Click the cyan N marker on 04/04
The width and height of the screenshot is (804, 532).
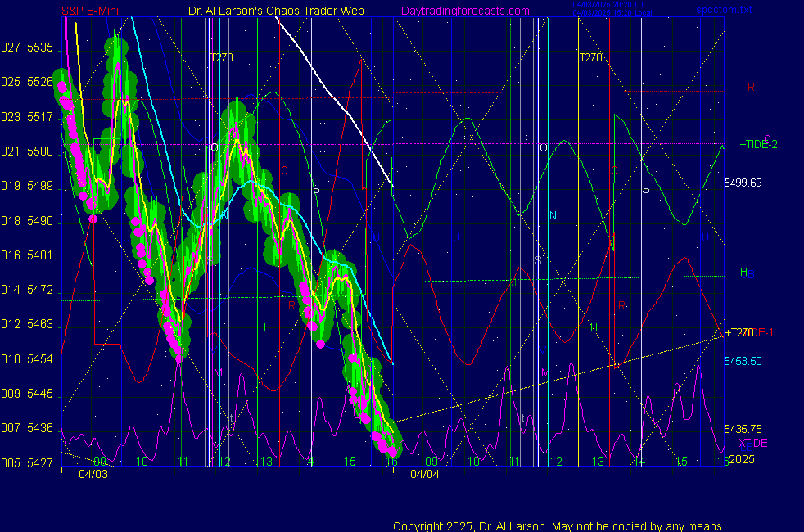coord(553,216)
